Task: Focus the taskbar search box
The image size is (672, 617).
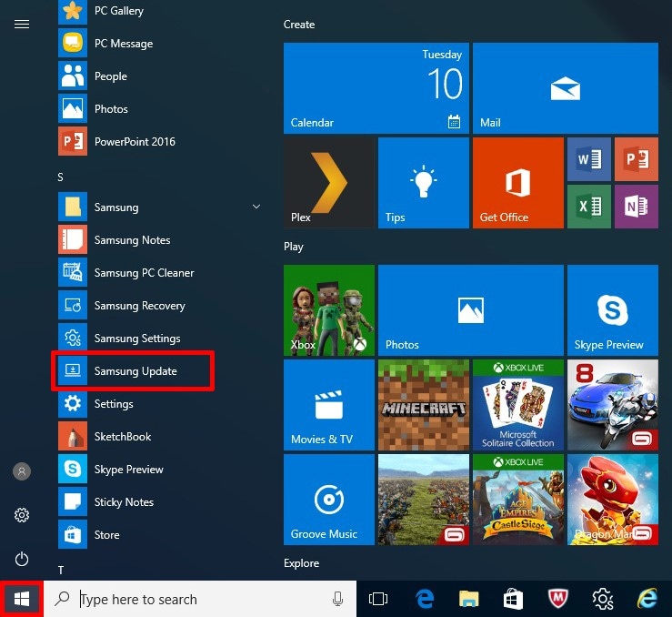Action: (x=200, y=599)
